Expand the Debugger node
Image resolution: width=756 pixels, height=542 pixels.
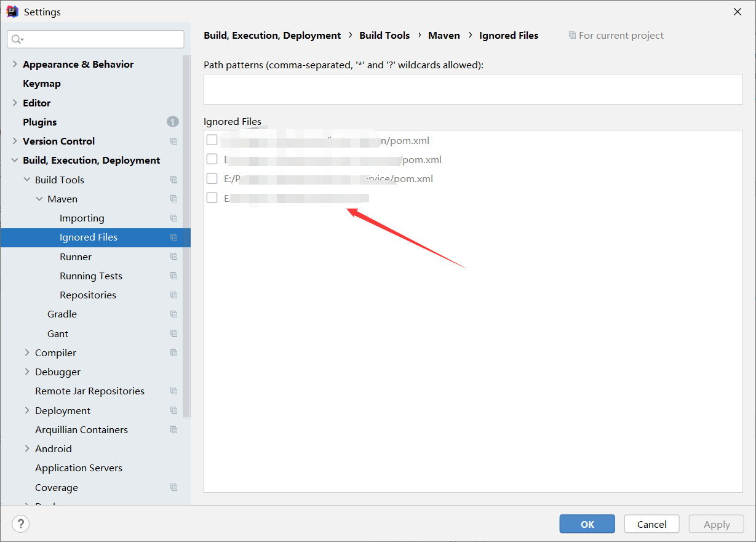(27, 372)
